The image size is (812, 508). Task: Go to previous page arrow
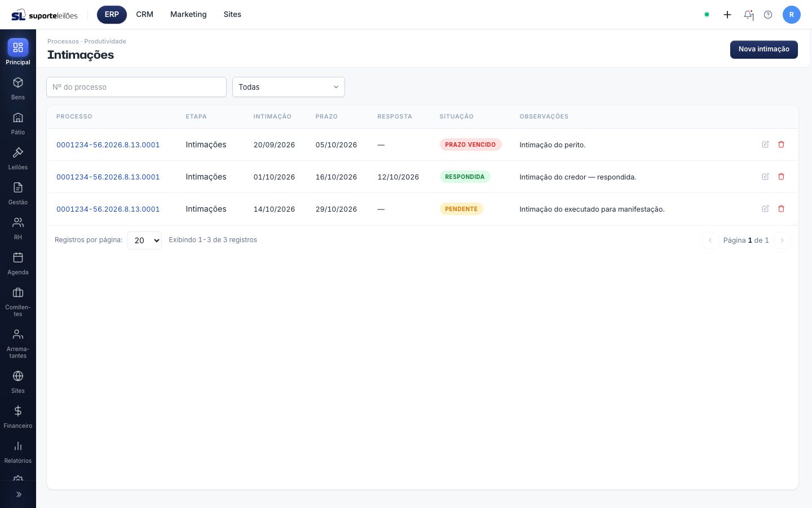710,240
